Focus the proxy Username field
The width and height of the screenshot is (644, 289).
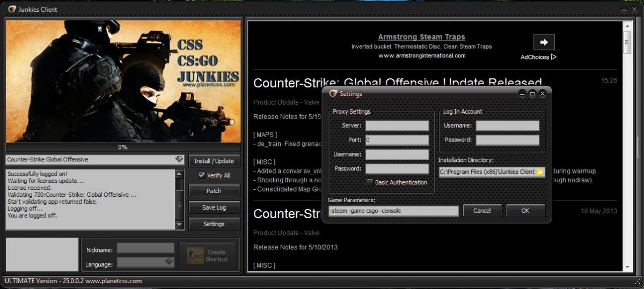397,154
